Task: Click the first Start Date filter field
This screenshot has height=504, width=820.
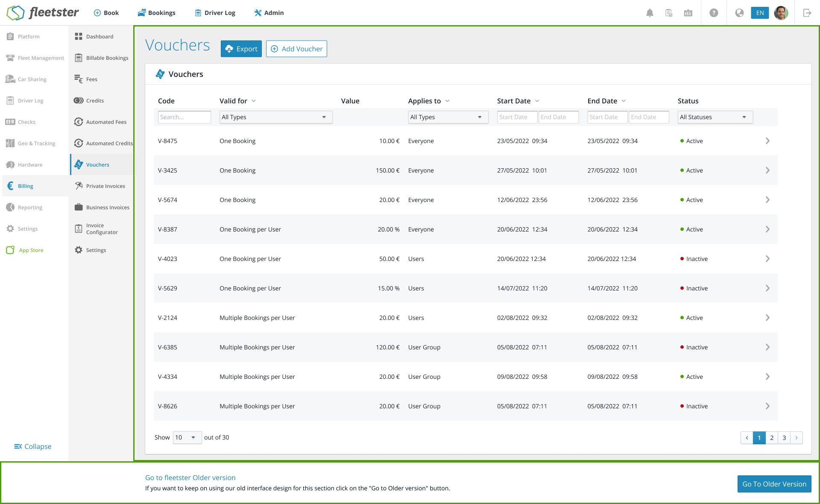Action: 517,117
